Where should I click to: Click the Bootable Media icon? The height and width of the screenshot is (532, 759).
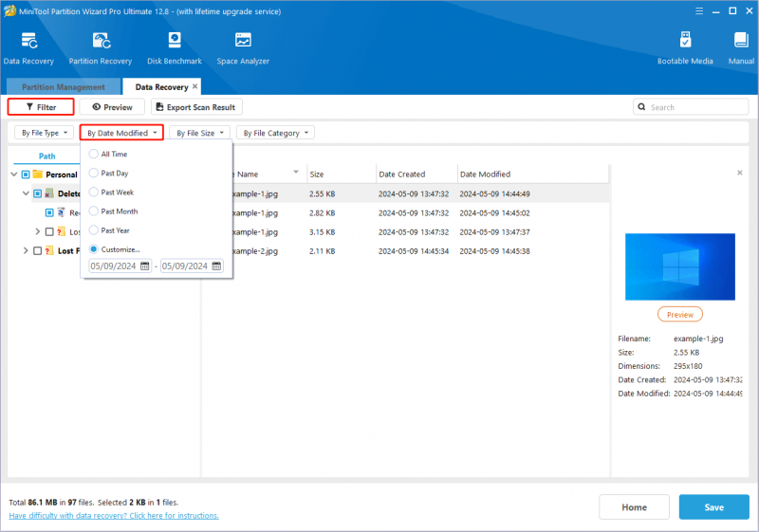tap(685, 47)
